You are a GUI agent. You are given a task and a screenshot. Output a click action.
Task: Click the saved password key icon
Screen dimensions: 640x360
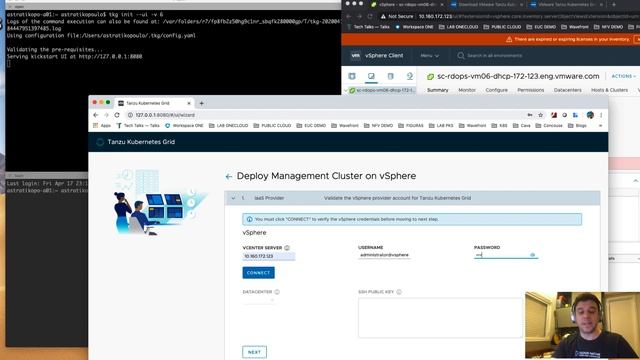point(530,115)
